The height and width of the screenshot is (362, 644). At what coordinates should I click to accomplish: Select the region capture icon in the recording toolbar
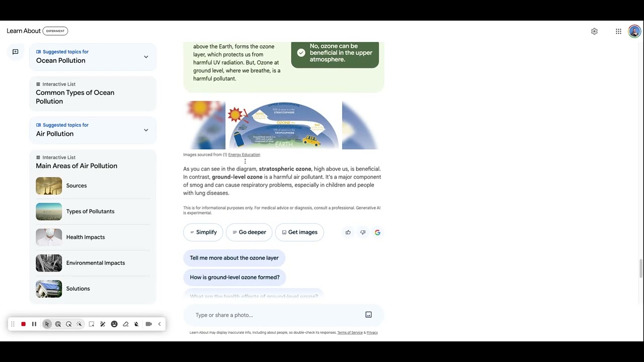pyautogui.click(x=91, y=324)
